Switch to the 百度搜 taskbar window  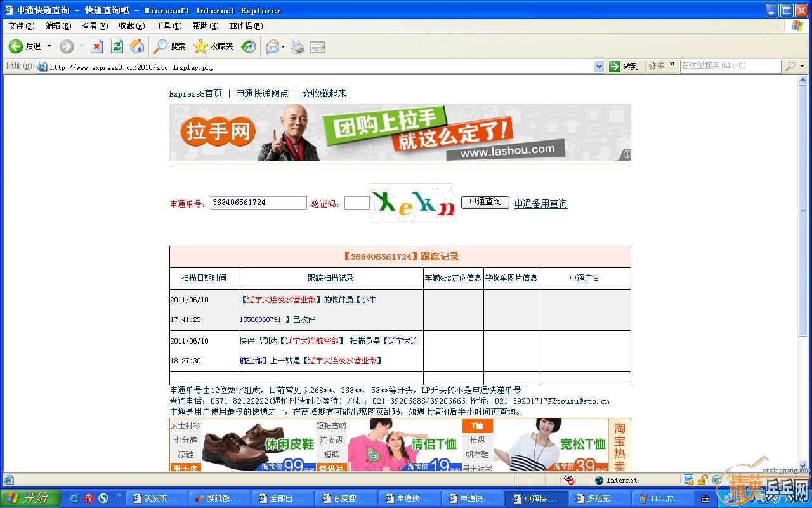(346, 498)
